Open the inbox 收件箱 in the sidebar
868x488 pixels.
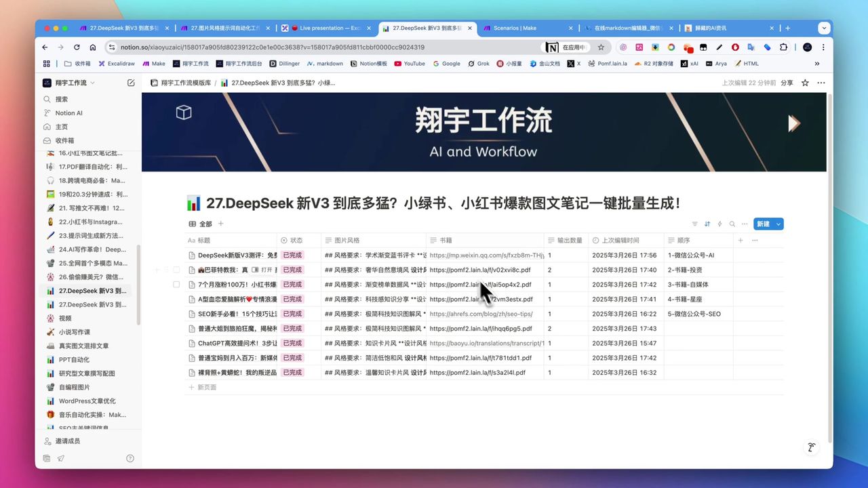65,140
